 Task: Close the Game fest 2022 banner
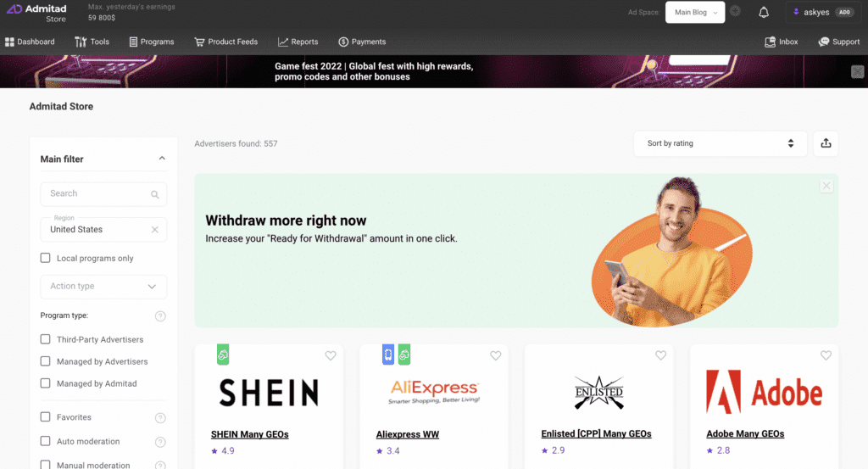857,71
